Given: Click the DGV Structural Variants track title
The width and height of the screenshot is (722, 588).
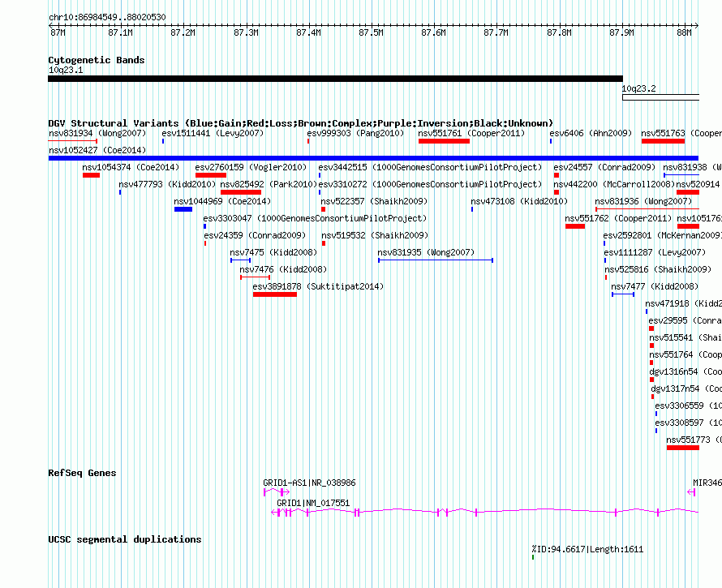Looking at the screenshot, I should (300, 123).
